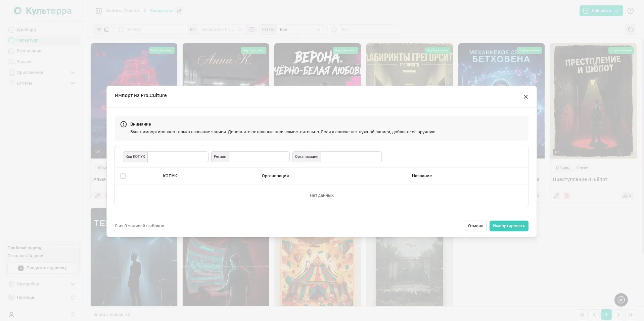Focus the Код КОПУК input field
Screen dimensions: 644x321
(178, 157)
